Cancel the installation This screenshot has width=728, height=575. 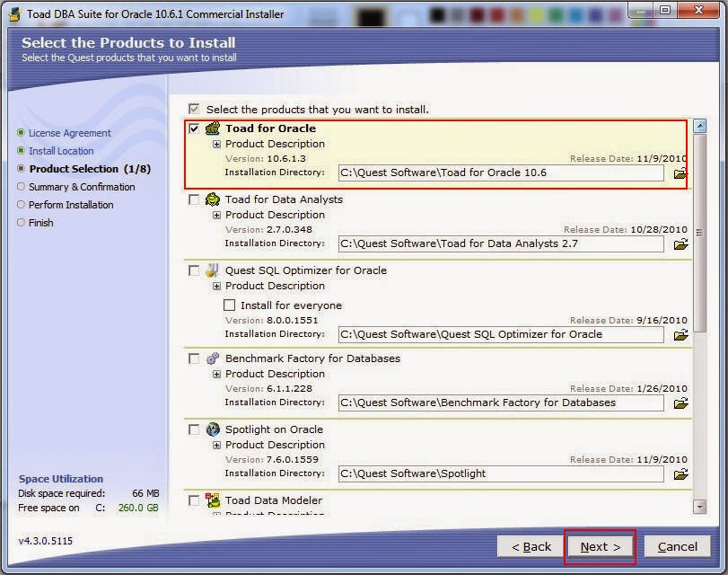(x=678, y=546)
